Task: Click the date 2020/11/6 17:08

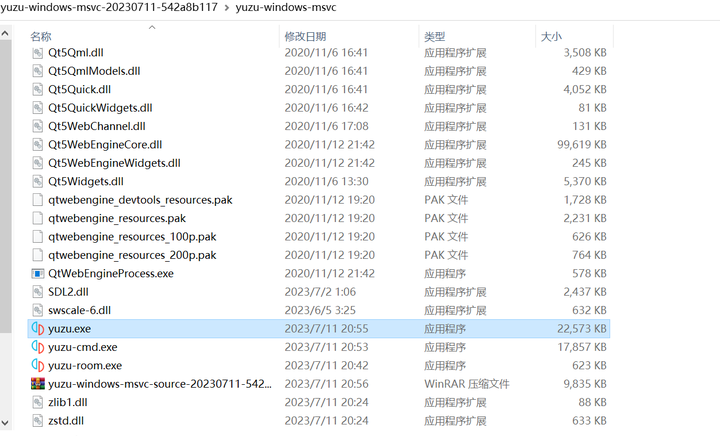Action: coord(326,126)
